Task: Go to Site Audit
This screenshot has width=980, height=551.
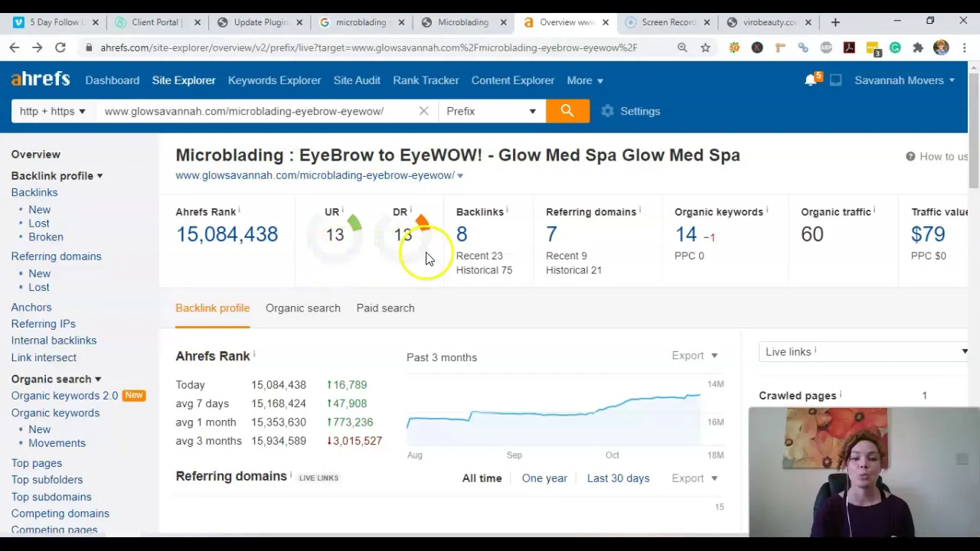Action: click(x=357, y=80)
